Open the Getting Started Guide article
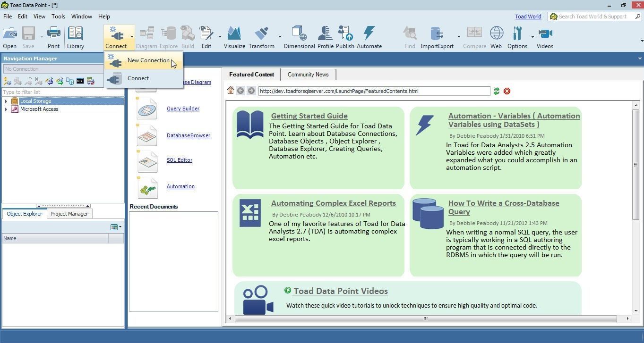This screenshot has height=343, width=644. click(309, 116)
